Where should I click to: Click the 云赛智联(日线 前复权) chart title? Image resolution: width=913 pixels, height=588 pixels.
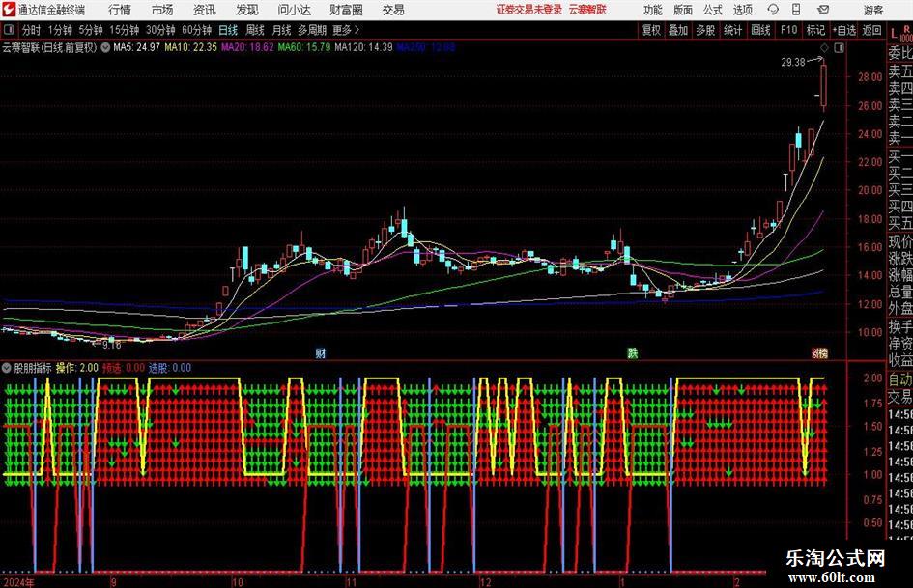[49, 47]
